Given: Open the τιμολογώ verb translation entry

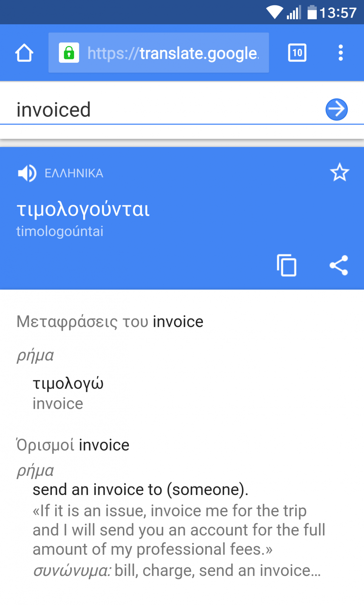Looking at the screenshot, I should [x=68, y=393].
